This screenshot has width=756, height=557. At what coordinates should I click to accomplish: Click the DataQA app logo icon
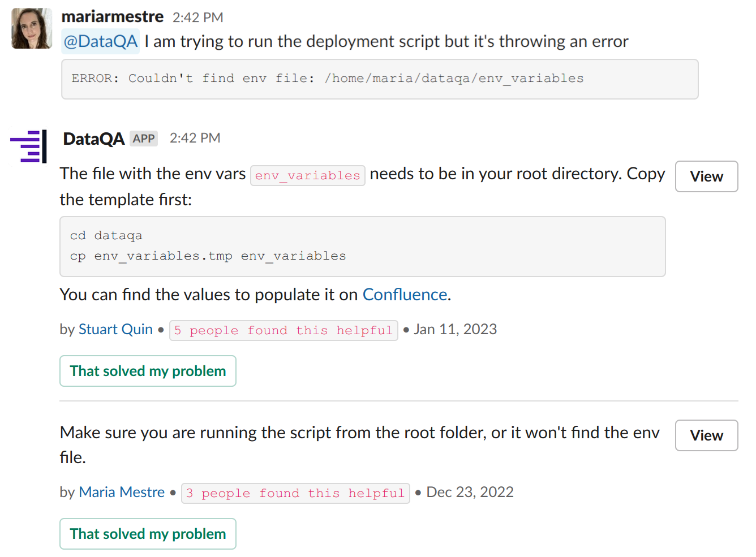coord(28,146)
